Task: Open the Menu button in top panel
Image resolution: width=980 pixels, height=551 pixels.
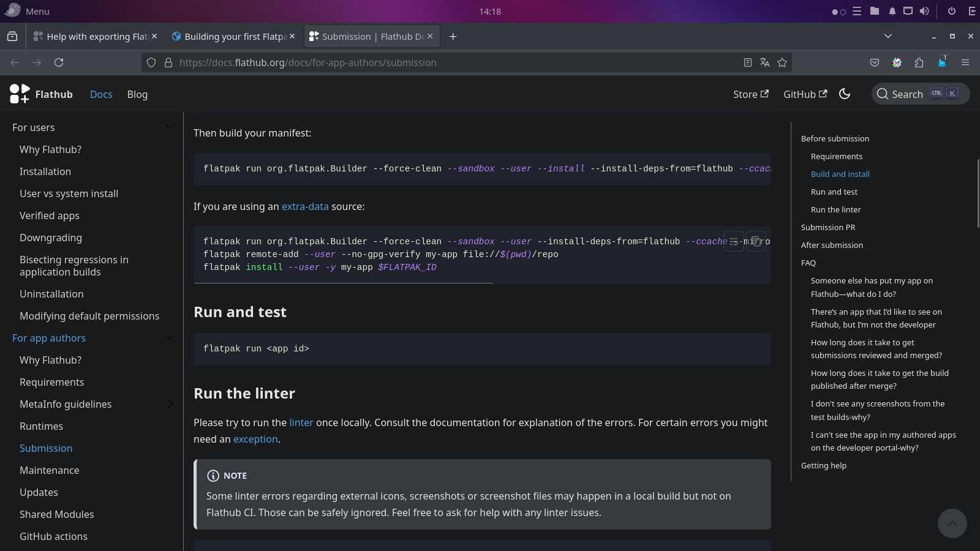Action: (x=27, y=11)
